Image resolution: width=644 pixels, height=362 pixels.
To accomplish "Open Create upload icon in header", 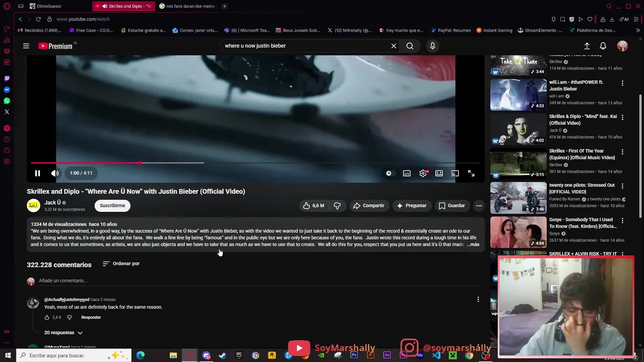I will point(587,46).
